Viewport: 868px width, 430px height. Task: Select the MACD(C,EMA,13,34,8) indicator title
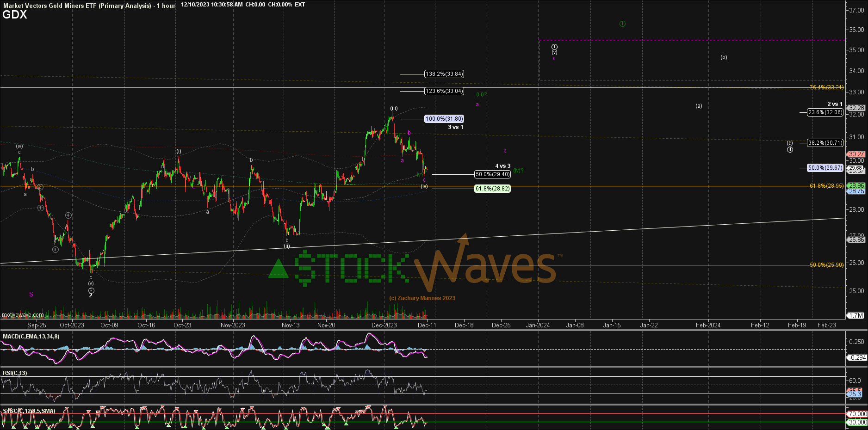tap(31, 337)
